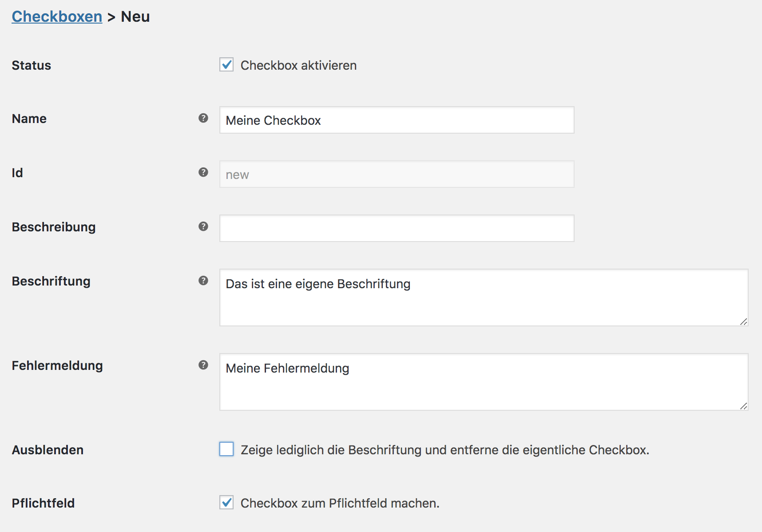762x532 pixels.
Task: Click the help icon beside Beschriftung
Action: (x=203, y=281)
